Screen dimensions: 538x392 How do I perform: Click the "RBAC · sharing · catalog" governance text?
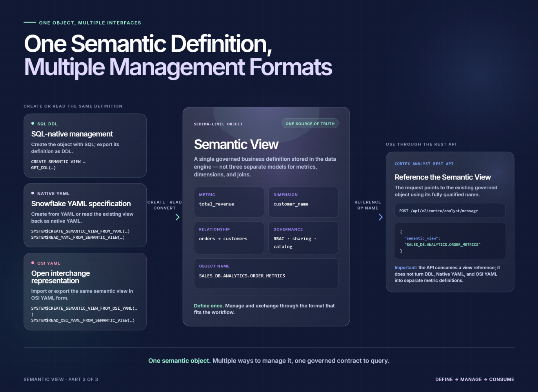(295, 243)
